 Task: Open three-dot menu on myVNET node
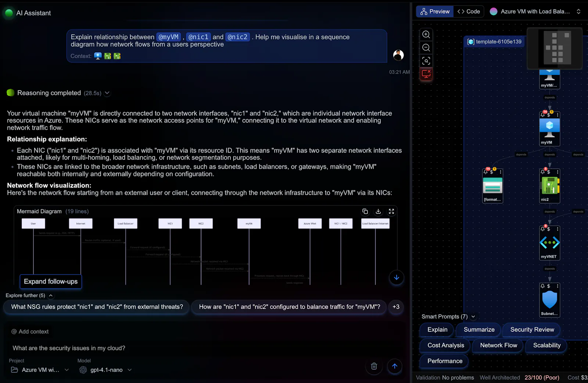[x=557, y=229]
